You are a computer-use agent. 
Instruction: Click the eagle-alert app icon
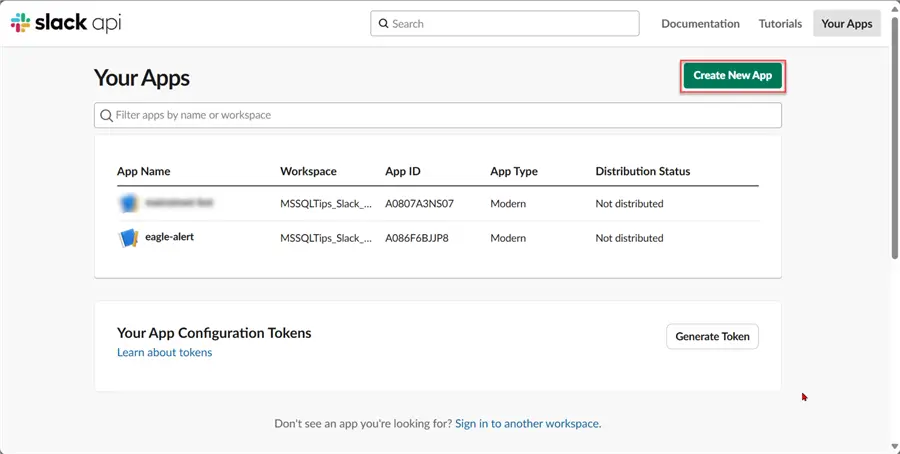pyautogui.click(x=129, y=238)
